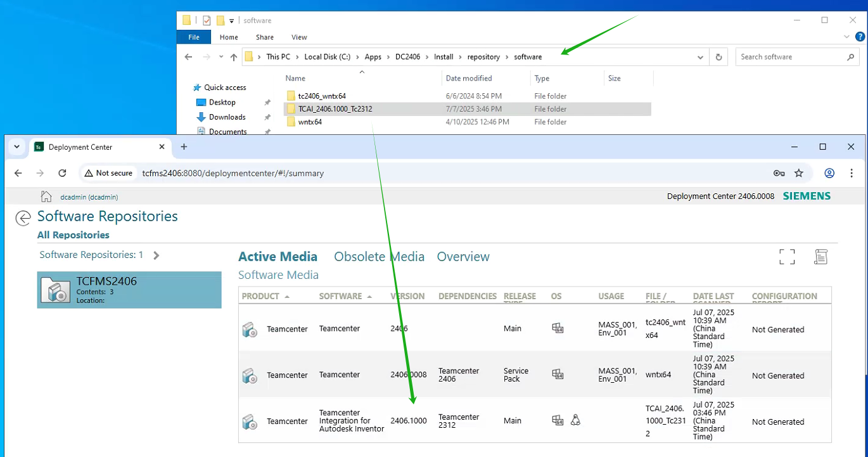Click the VERSION column header

407,296
